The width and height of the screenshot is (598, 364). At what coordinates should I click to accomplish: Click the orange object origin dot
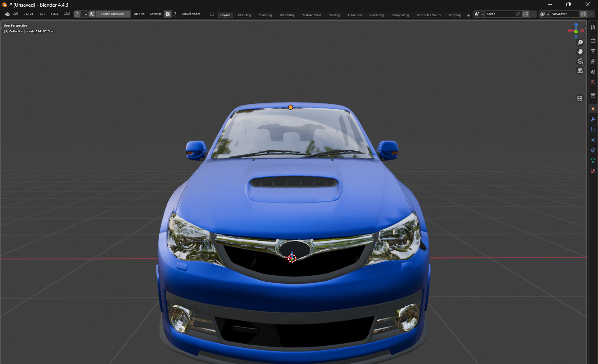(x=291, y=107)
